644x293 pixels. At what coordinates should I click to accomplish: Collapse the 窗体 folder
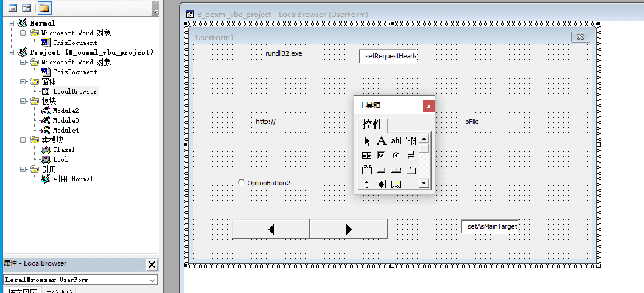23,81
